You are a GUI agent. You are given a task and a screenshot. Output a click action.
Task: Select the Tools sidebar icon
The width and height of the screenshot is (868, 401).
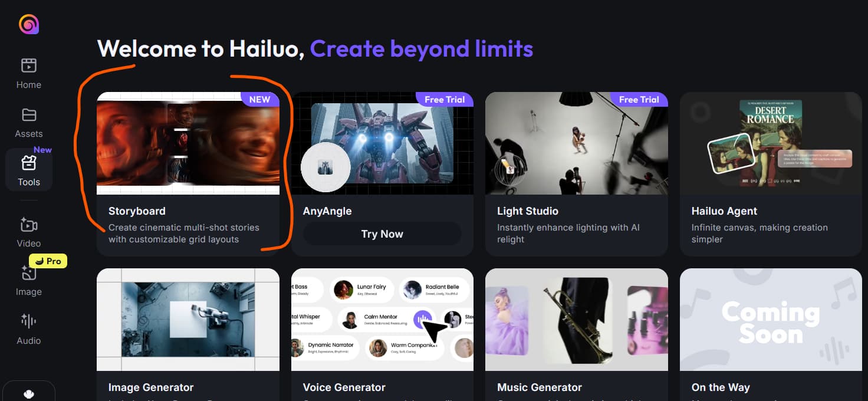[28, 163]
